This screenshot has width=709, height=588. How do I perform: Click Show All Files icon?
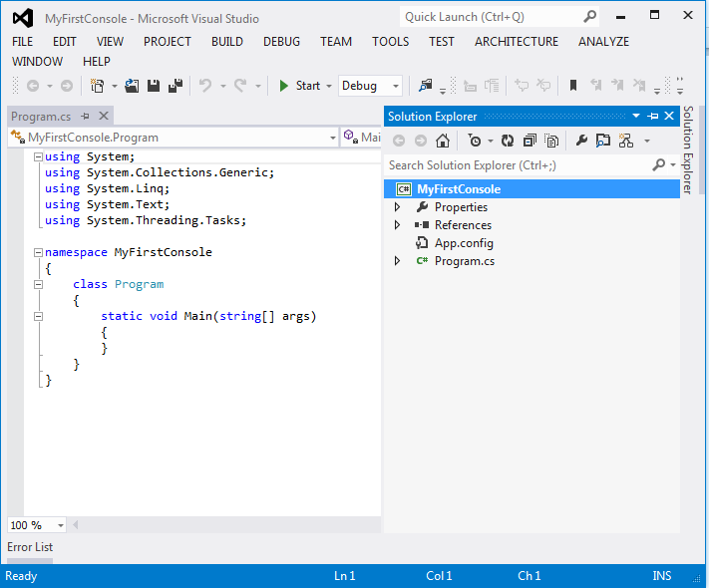(551, 141)
